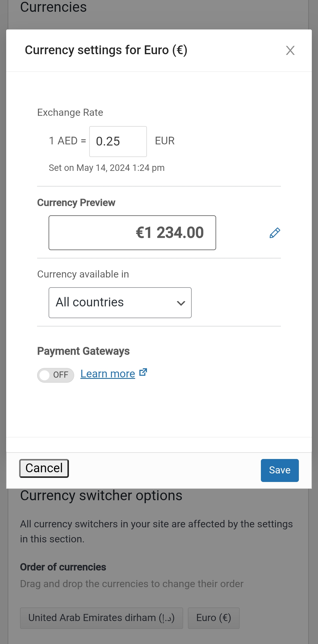Close the Euro currency settings dialog
This screenshot has height=644, width=318.
(x=290, y=50)
